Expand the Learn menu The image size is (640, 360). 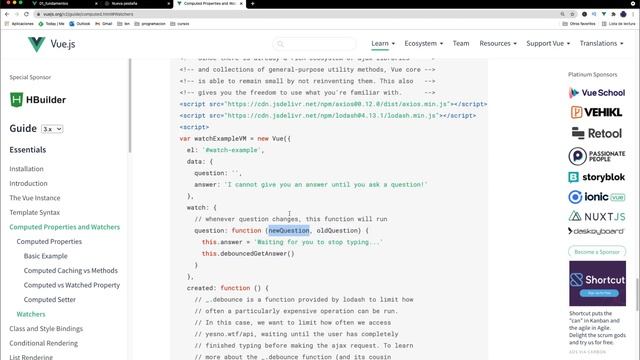[383, 43]
